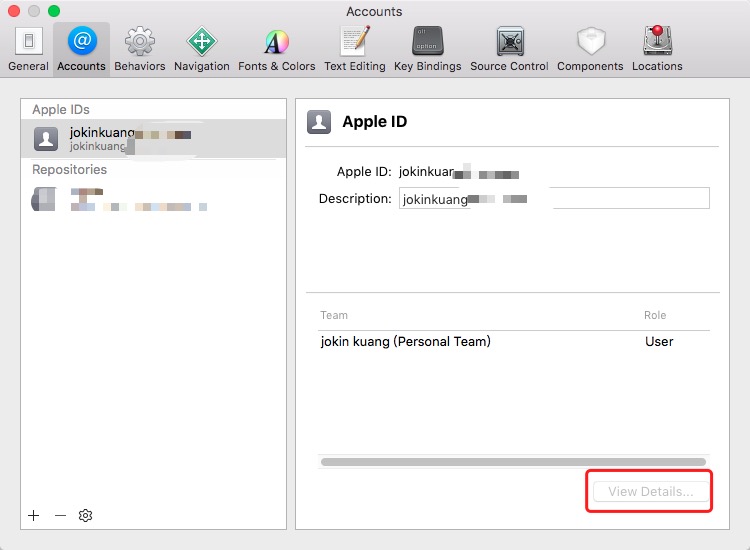Select the Accounts preferences tab
The height and width of the screenshot is (550, 750).
[81, 49]
